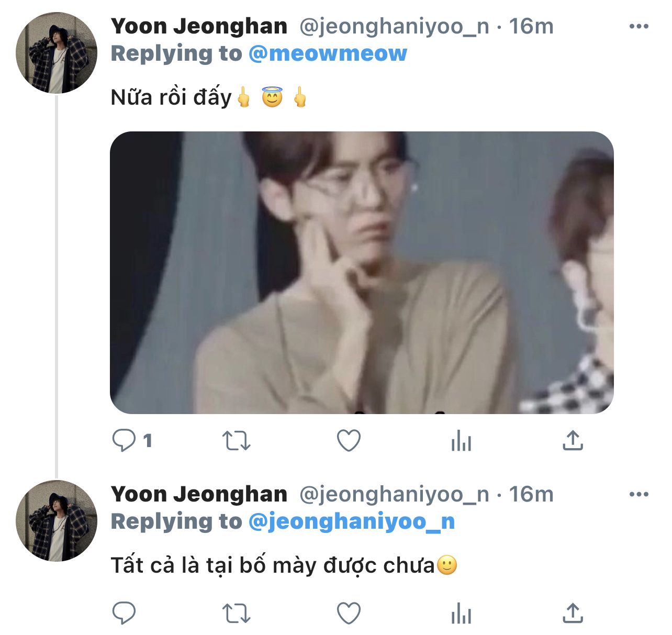The height and width of the screenshot is (635, 672).
Task: Share the first tweet with image
Action: (573, 441)
